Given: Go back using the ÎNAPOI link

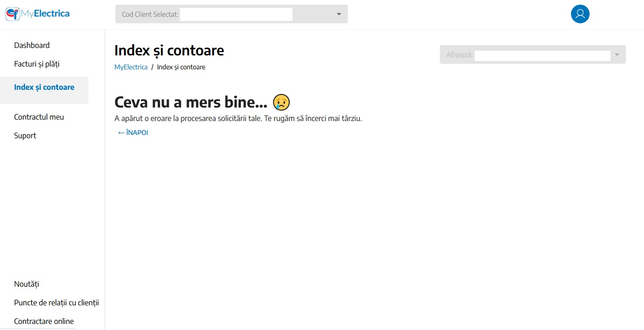Looking at the screenshot, I should [x=133, y=133].
